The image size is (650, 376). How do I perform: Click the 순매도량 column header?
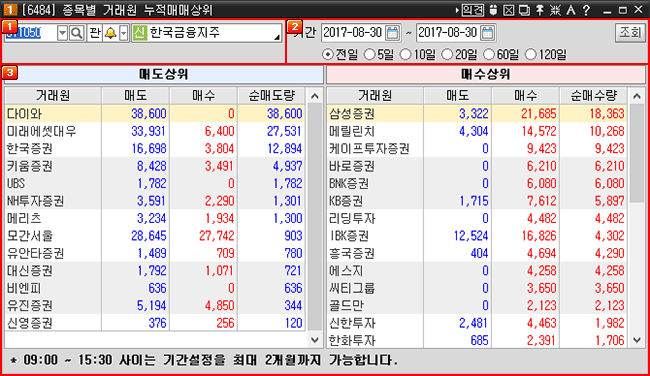coord(272,96)
